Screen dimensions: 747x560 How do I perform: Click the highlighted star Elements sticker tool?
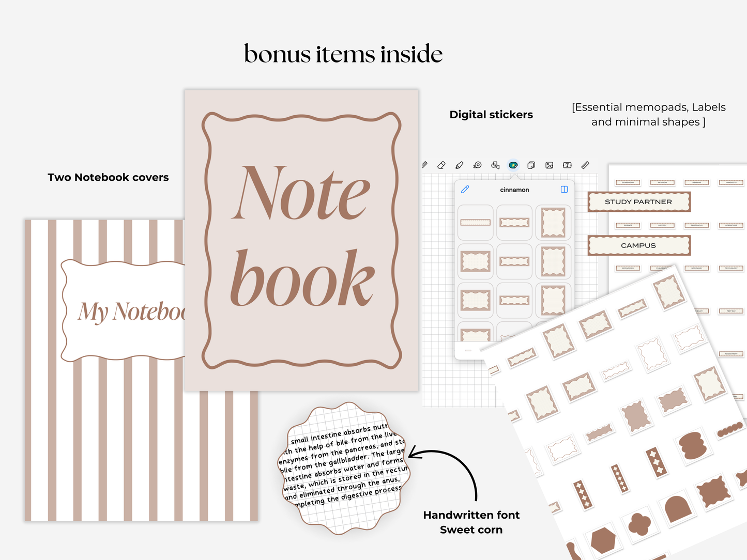(513, 165)
